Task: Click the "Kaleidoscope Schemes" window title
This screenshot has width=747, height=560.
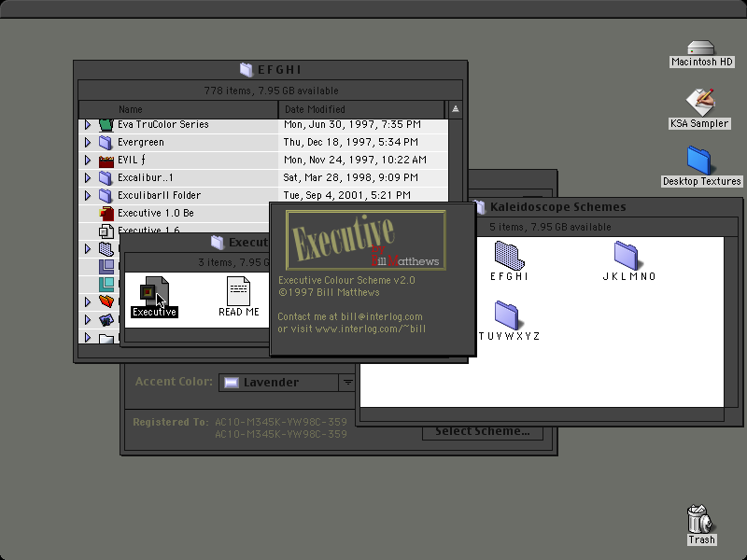Action: click(557, 207)
